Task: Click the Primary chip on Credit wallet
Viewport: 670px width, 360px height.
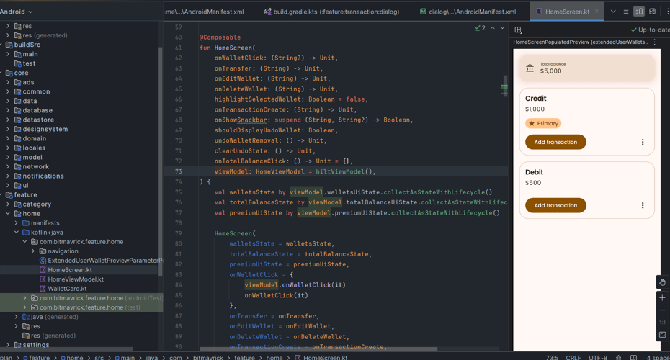Action: pyautogui.click(x=543, y=123)
